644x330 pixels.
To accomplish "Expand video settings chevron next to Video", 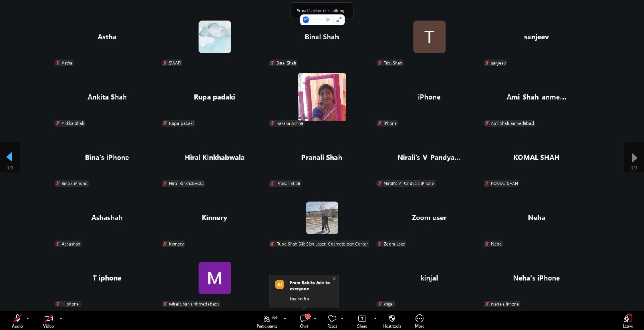I will click(x=61, y=318).
